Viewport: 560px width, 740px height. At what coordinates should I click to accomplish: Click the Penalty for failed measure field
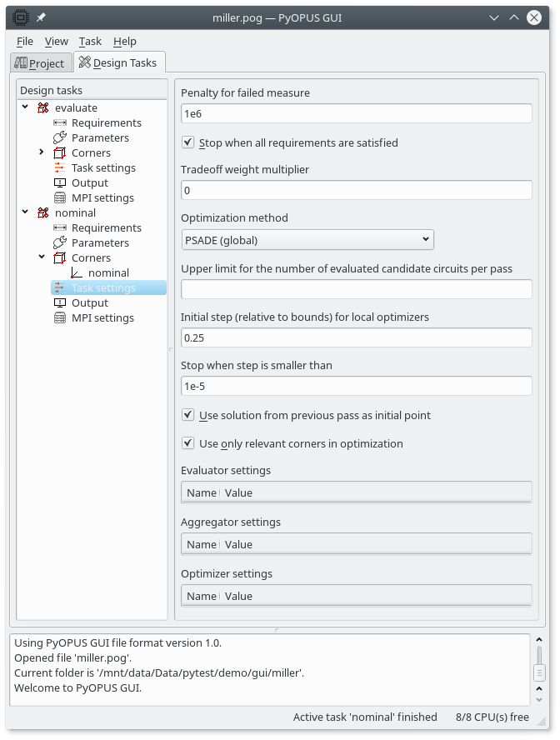point(356,113)
